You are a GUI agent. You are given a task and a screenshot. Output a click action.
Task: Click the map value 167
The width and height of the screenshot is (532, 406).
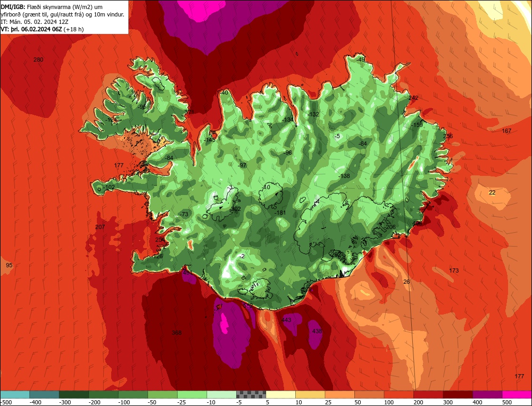click(506, 131)
